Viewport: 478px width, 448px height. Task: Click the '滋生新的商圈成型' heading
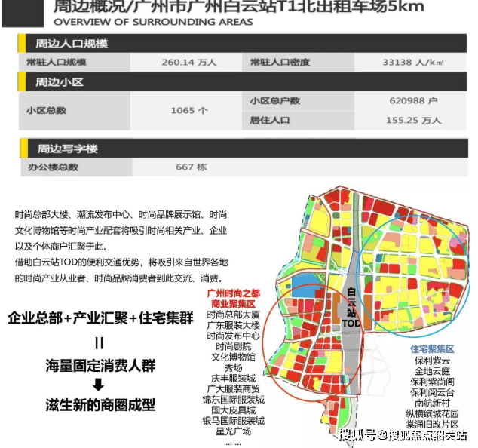tap(100, 405)
